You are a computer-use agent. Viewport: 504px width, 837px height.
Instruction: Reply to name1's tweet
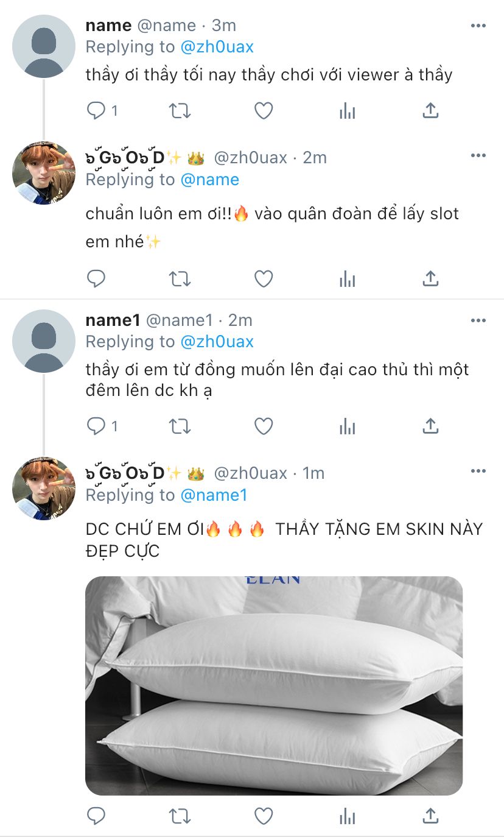click(x=97, y=426)
